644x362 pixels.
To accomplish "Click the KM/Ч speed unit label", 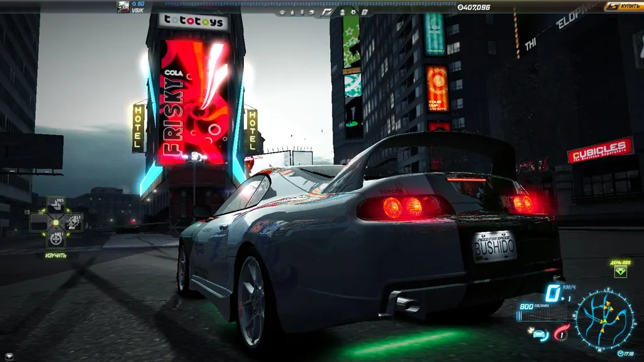I will [569, 287].
